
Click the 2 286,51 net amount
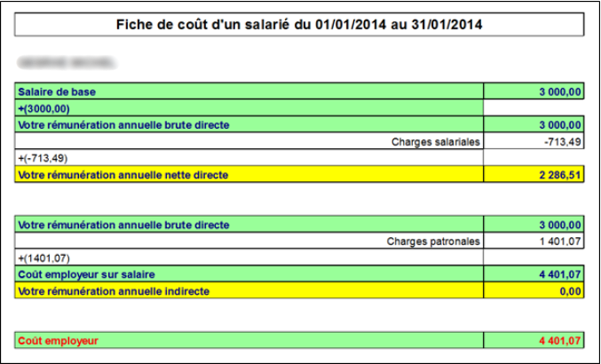pyautogui.click(x=559, y=175)
